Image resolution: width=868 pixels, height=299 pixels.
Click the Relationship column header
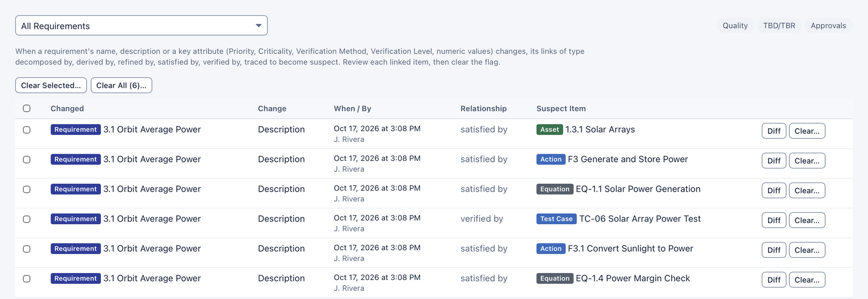483,108
